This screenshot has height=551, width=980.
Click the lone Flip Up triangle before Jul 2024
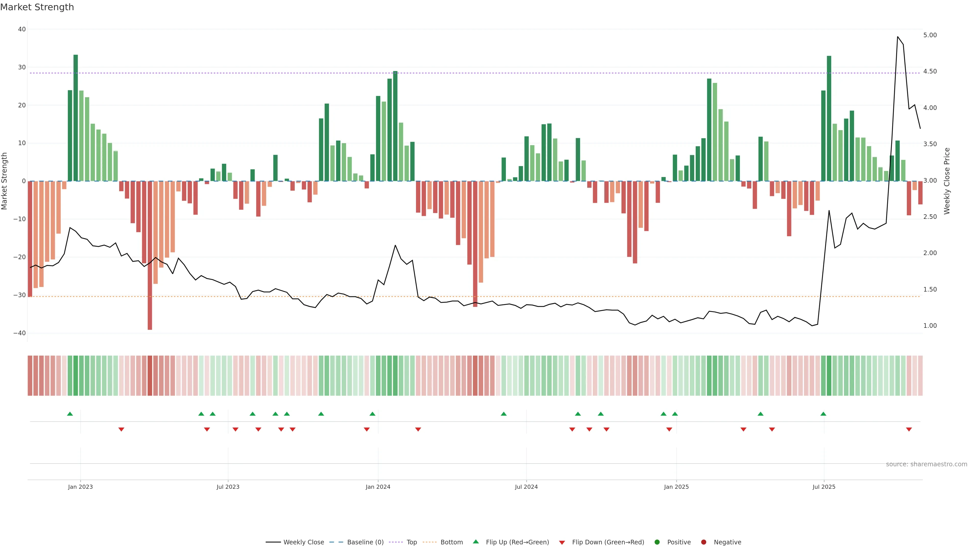click(504, 414)
